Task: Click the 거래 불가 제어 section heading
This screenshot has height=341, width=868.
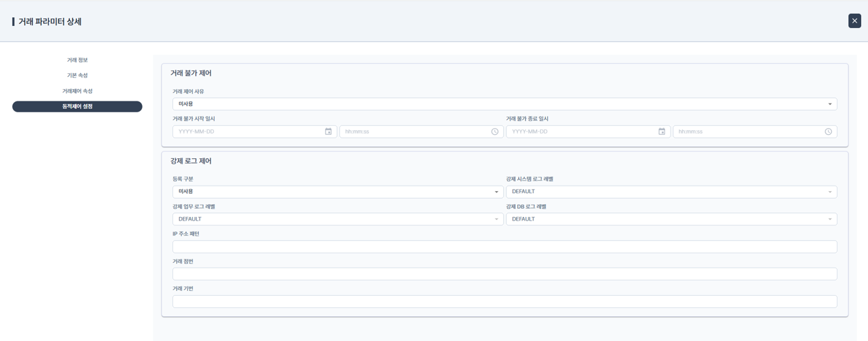Action: [191, 73]
